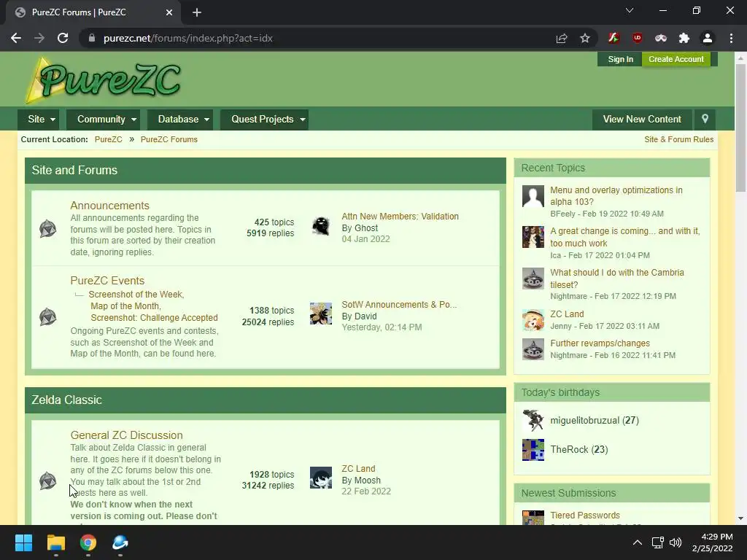Open the Screenshot of the Week subforum
747x560 pixels.
pyautogui.click(x=136, y=295)
